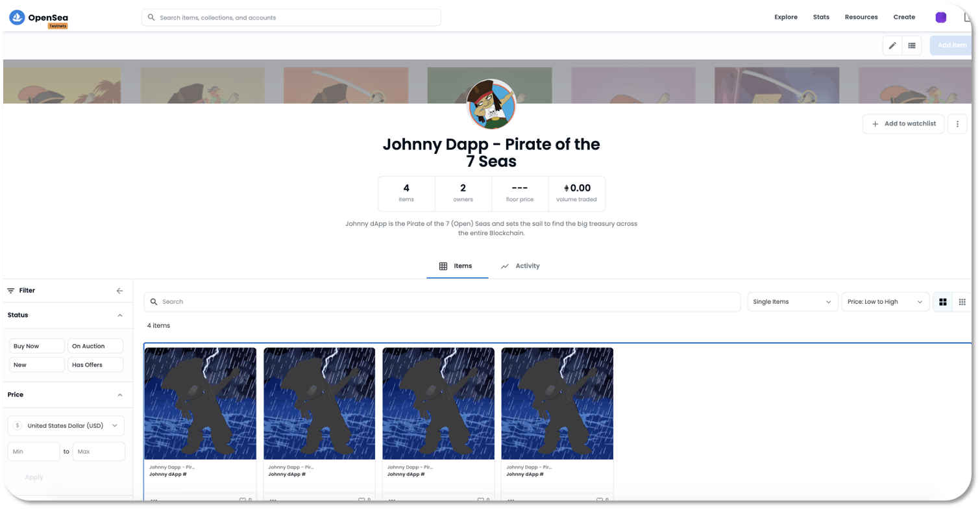Switch to the Activity tab
Image resolution: width=980 pixels, height=509 pixels.
click(x=521, y=266)
